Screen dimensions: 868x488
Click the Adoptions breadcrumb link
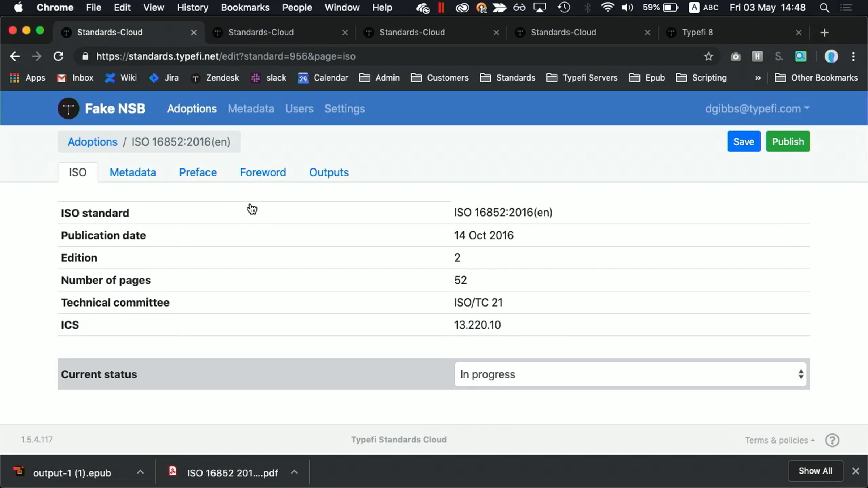pyautogui.click(x=93, y=142)
